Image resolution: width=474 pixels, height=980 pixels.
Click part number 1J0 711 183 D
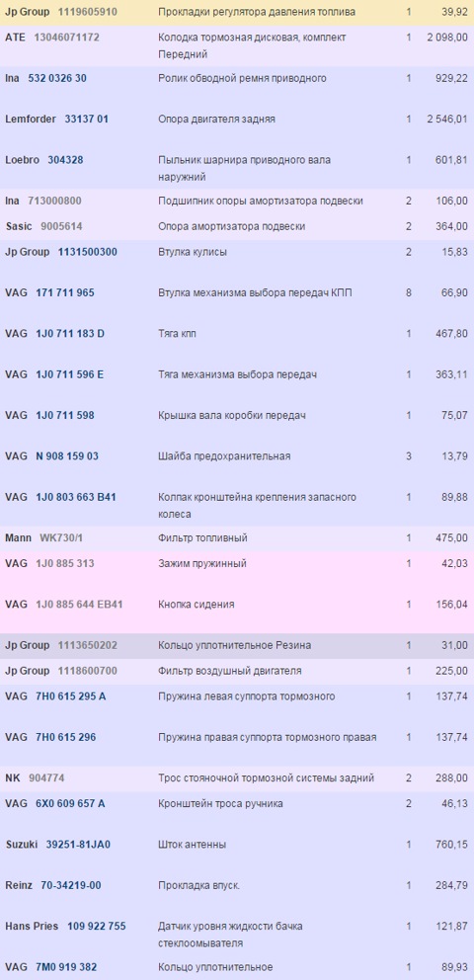coord(70,334)
